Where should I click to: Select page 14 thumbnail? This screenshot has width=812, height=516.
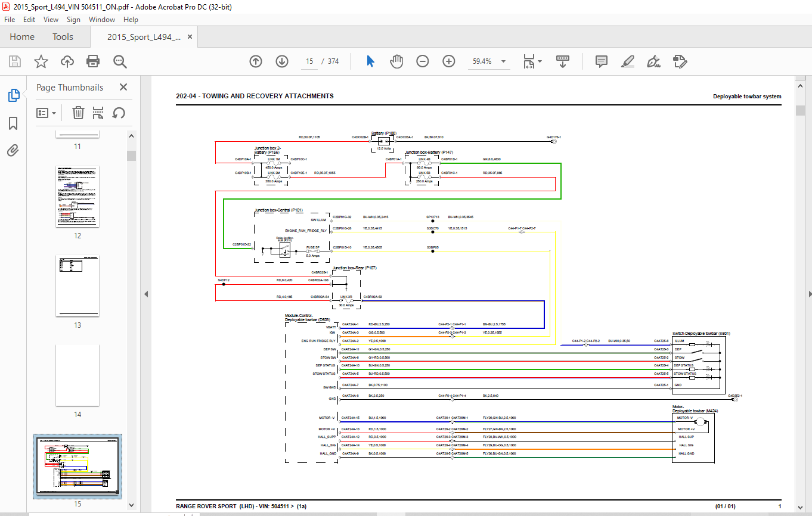(78, 375)
